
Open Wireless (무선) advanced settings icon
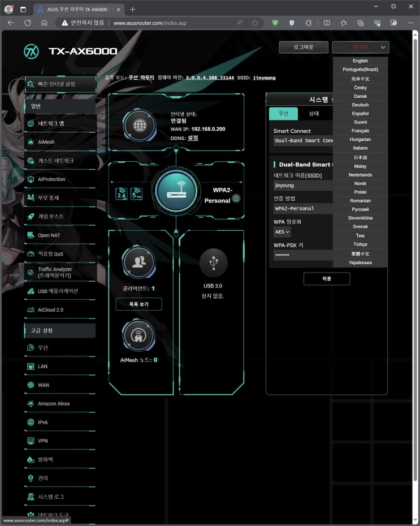[31, 347]
